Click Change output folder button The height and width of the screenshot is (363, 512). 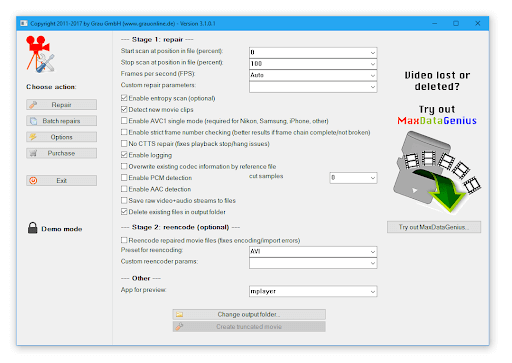(x=249, y=314)
